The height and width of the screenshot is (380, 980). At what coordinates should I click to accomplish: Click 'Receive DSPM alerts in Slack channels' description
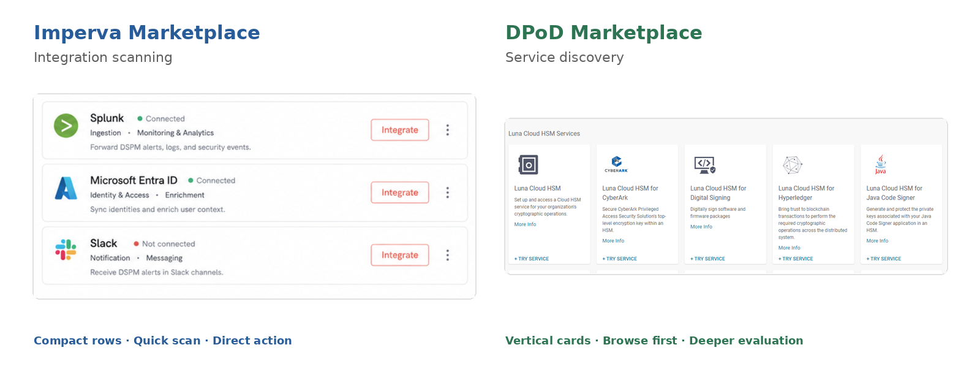coord(157,272)
